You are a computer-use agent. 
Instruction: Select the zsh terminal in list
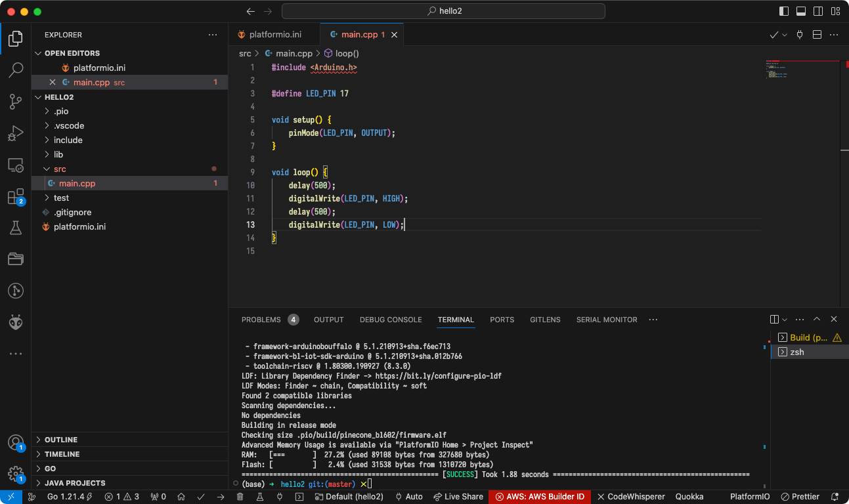810,352
